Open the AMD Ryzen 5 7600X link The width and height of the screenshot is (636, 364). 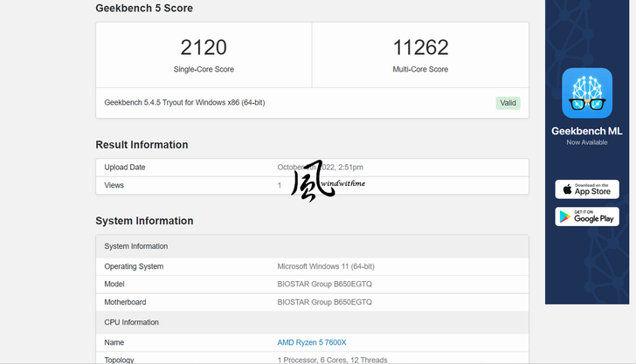click(x=312, y=342)
